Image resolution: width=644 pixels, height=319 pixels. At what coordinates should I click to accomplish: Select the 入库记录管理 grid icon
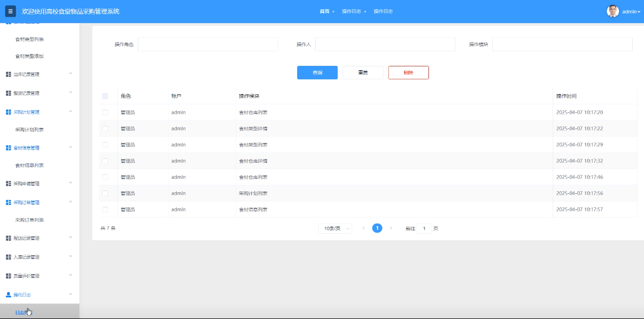8,257
